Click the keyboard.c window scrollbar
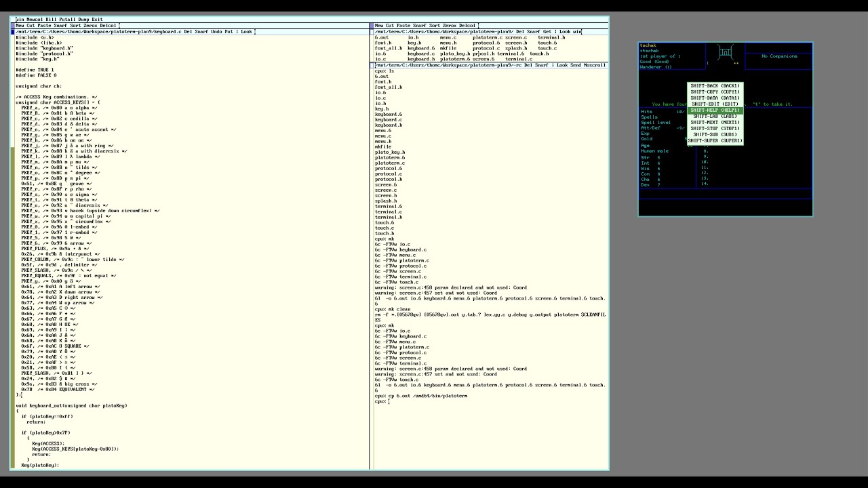 [12, 252]
